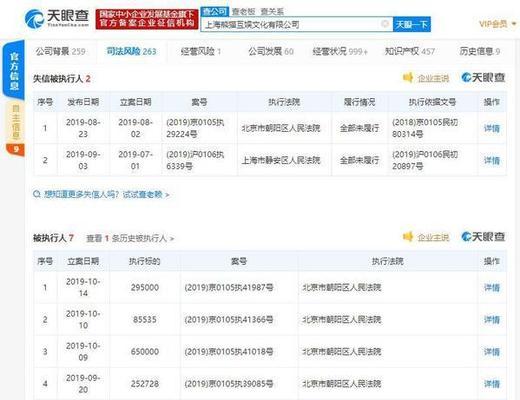Click the Tianyancha logo at top left
520x400 pixels.
tap(57, 18)
